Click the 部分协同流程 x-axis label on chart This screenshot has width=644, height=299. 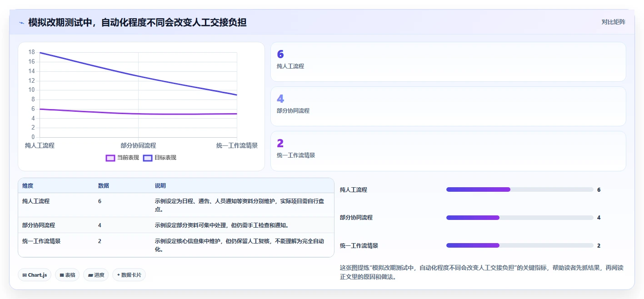coord(138,145)
